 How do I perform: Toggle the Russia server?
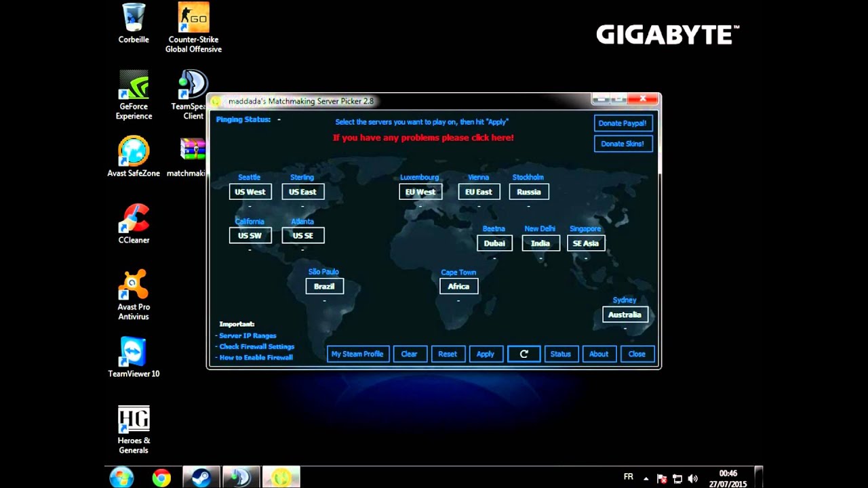[x=529, y=192]
